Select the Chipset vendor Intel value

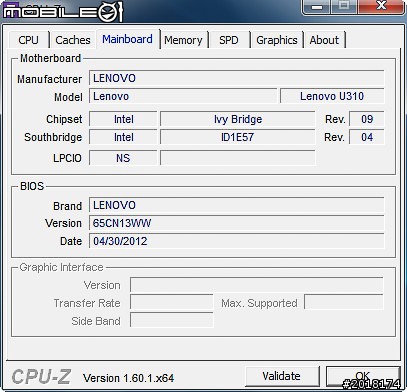point(123,119)
